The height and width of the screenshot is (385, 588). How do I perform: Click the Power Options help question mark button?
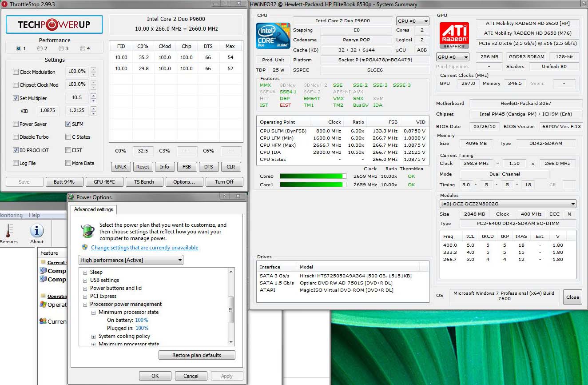(x=225, y=196)
